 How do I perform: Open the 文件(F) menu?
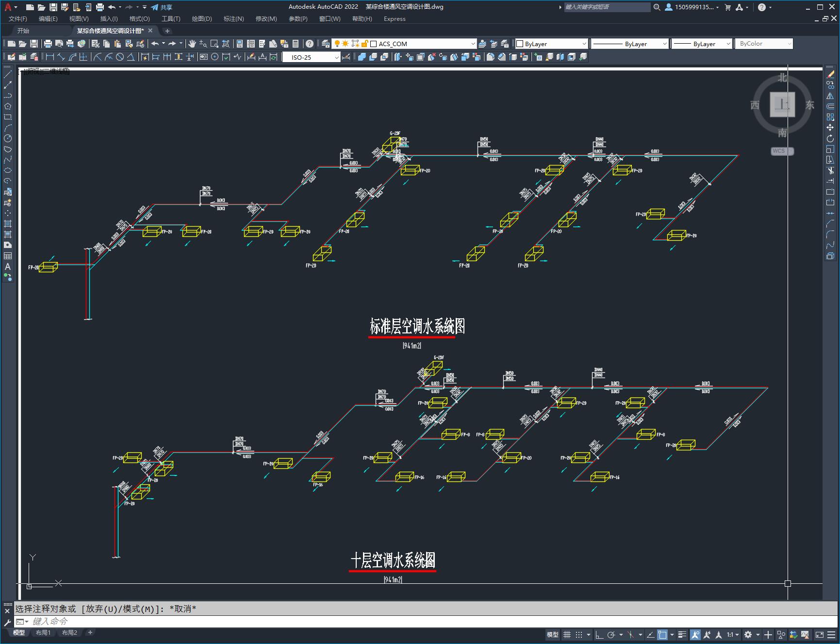[x=18, y=18]
